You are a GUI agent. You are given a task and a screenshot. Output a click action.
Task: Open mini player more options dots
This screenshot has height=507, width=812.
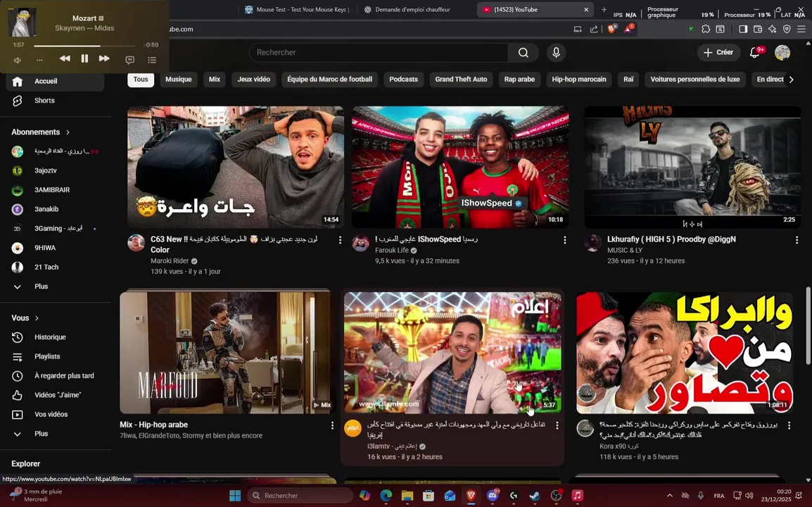pyautogui.click(x=39, y=60)
